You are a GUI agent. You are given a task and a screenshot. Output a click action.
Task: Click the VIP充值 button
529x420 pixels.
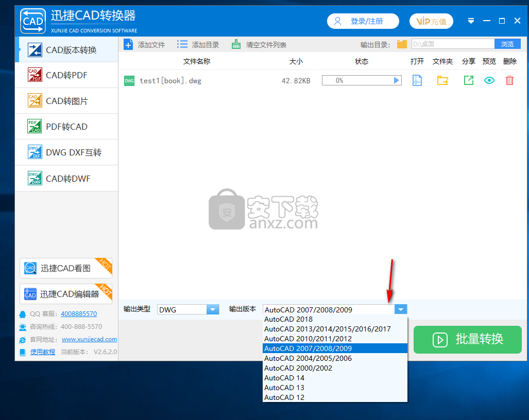coord(431,21)
